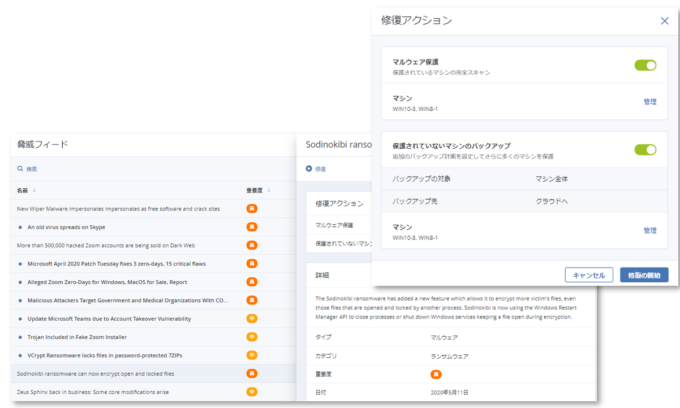Click the search magnifier icon in threat feed
The width and height of the screenshot is (680, 408).
pos(21,169)
